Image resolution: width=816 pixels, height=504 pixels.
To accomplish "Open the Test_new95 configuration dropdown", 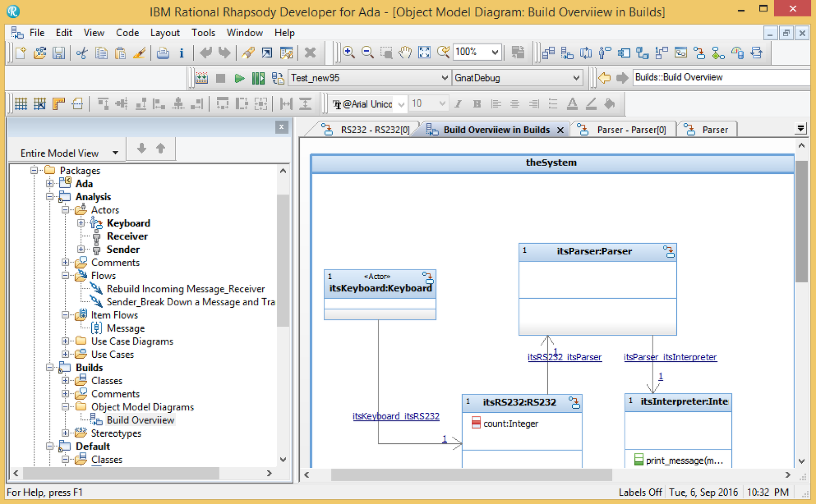I will (x=444, y=78).
